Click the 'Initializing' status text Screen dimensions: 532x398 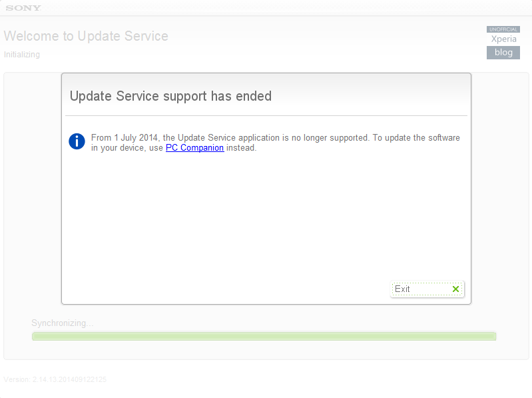coord(22,55)
